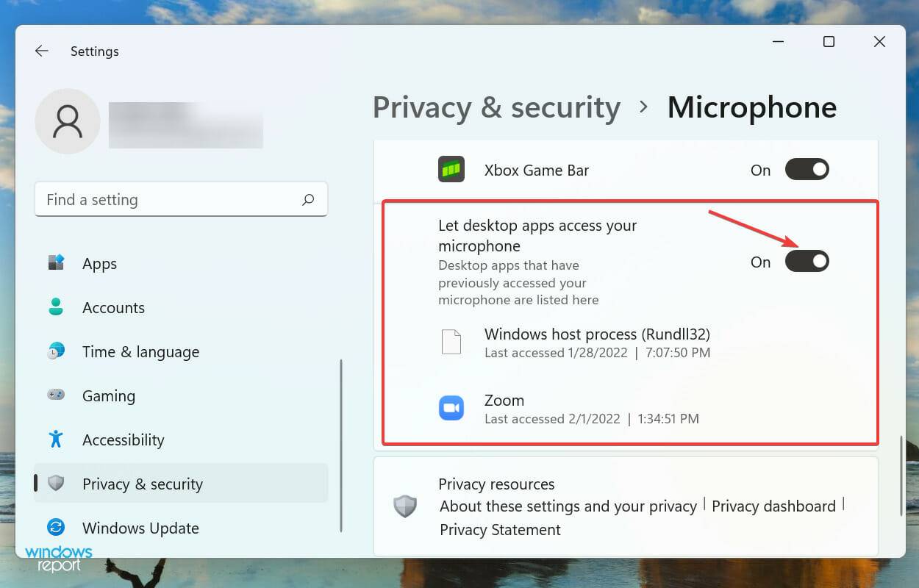Click the search magnifier icon
The width and height of the screenshot is (919, 588).
coord(308,199)
